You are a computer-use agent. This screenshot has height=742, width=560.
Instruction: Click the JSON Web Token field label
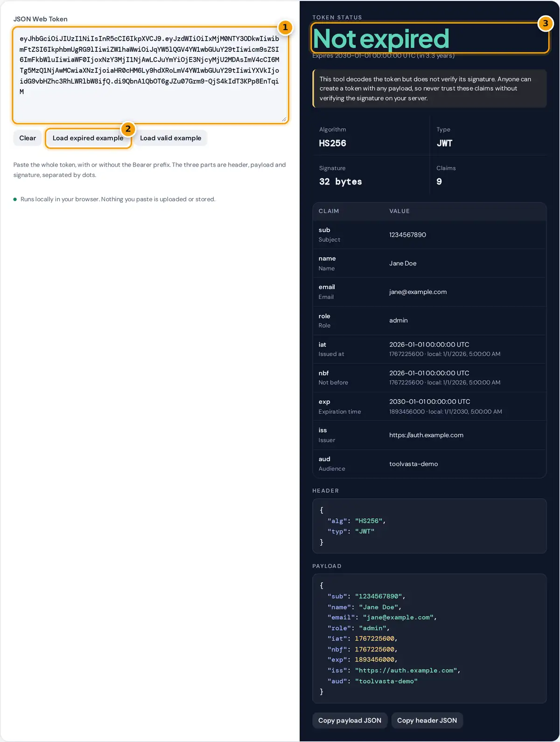click(40, 19)
